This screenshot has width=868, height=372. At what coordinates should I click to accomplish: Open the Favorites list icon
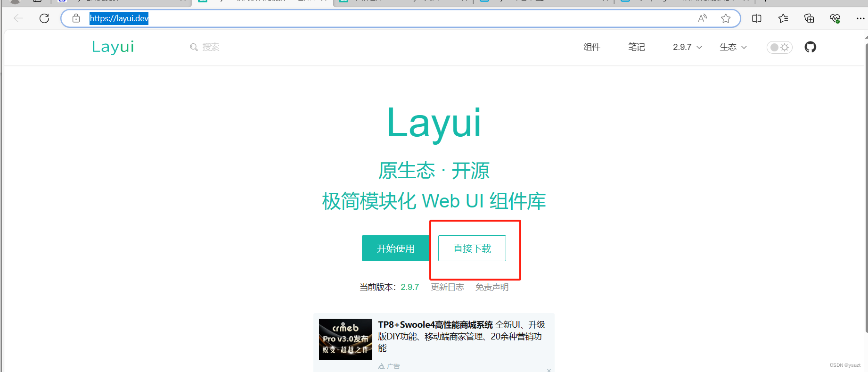click(783, 18)
